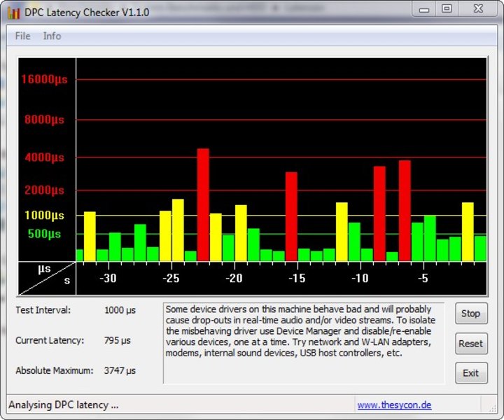Click the -5 seconds axis label
Viewport: 504px width, 420px height.
[x=423, y=278]
